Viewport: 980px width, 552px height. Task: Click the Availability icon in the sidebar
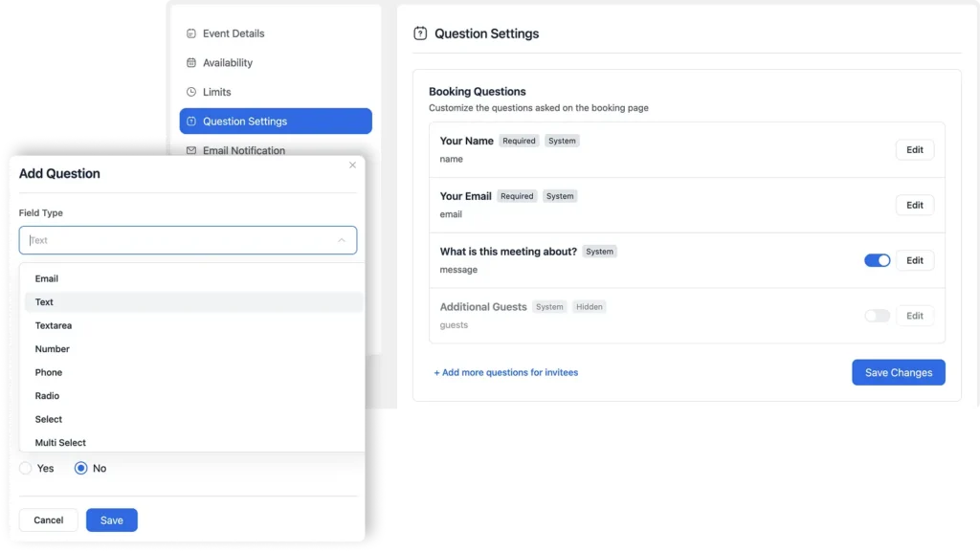[190, 62]
